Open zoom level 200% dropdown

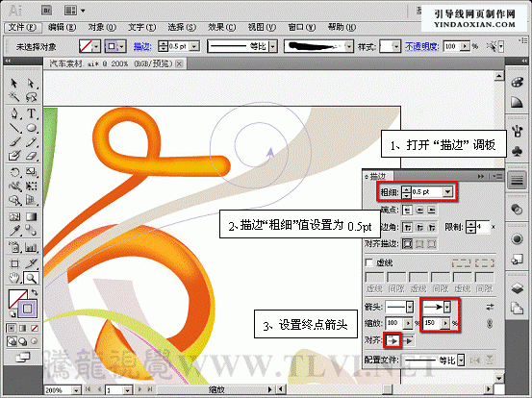tap(77, 390)
